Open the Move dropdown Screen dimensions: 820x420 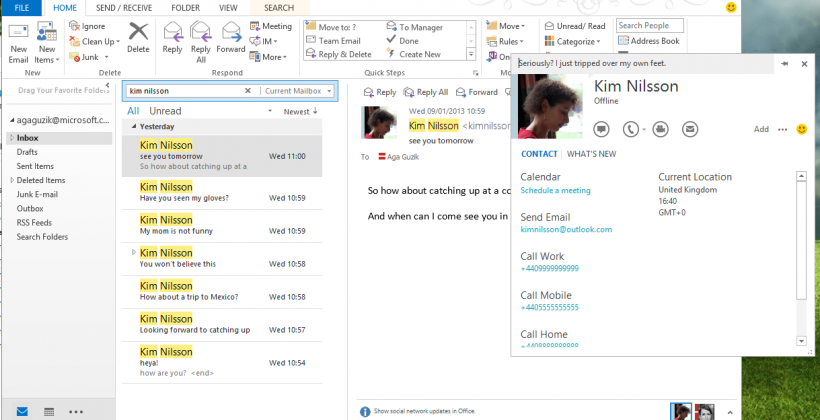pyautogui.click(x=506, y=26)
